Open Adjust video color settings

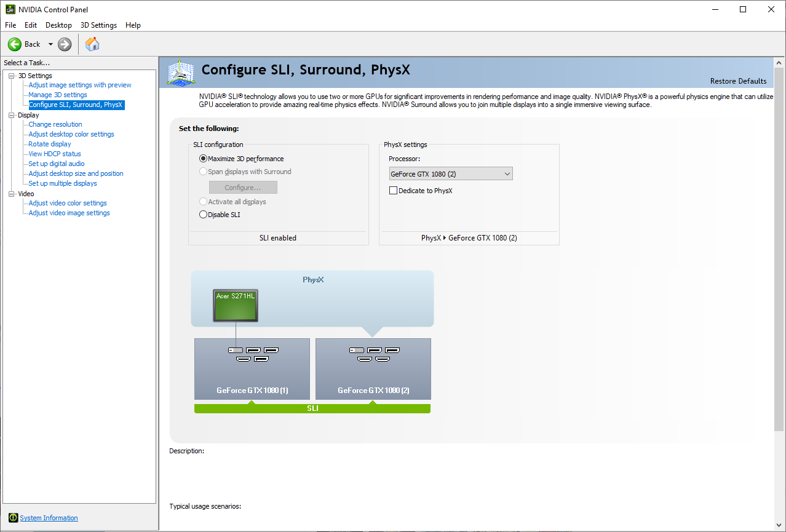coord(68,203)
